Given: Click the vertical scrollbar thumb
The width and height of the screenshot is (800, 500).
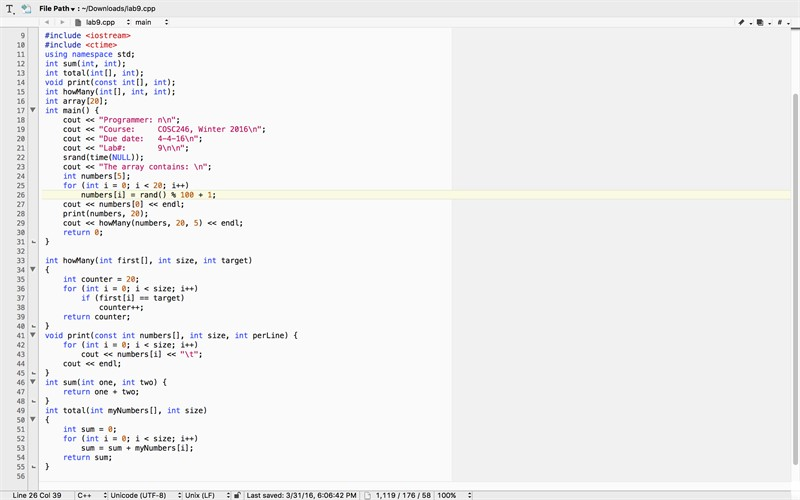Looking at the screenshot, I should (x=795, y=280).
